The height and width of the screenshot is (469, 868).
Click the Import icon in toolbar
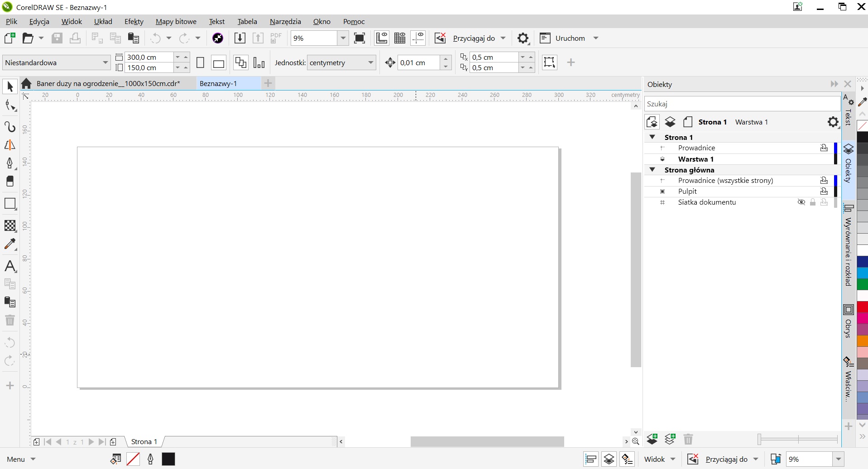(240, 38)
